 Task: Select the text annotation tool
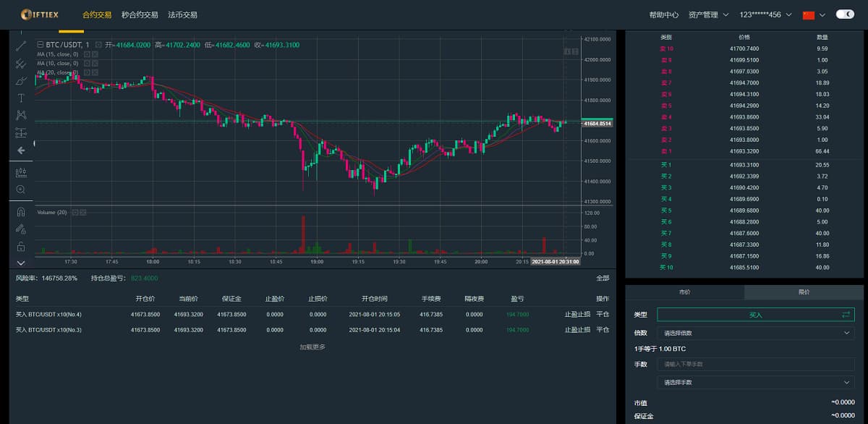pos(21,98)
